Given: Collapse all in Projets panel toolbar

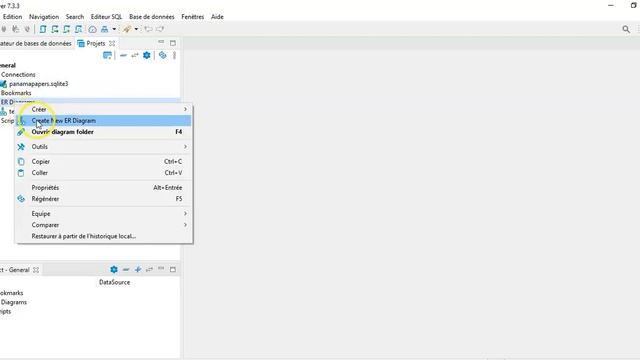Looking at the screenshot, I should coord(123,55).
